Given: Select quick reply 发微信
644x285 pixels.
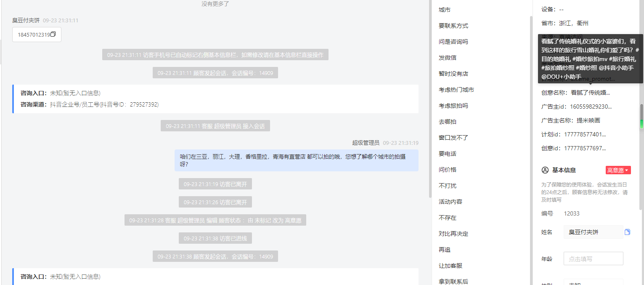Looking at the screenshot, I should [x=448, y=58].
